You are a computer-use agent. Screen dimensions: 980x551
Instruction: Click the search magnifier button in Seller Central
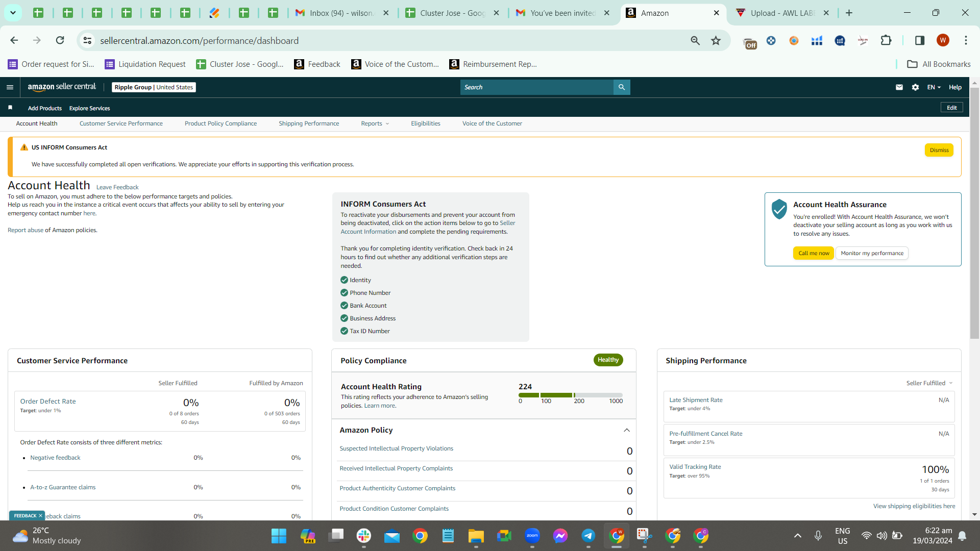coord(622,87)
